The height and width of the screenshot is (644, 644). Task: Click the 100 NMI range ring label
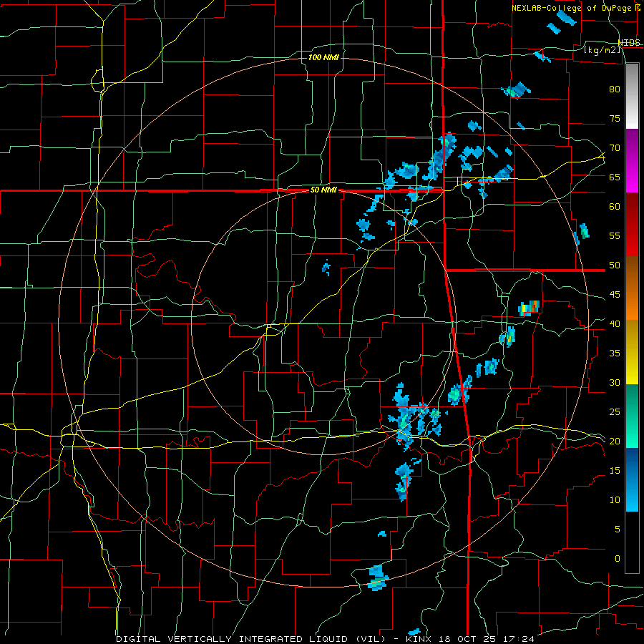pyautogui.click(x=323, y=57)
